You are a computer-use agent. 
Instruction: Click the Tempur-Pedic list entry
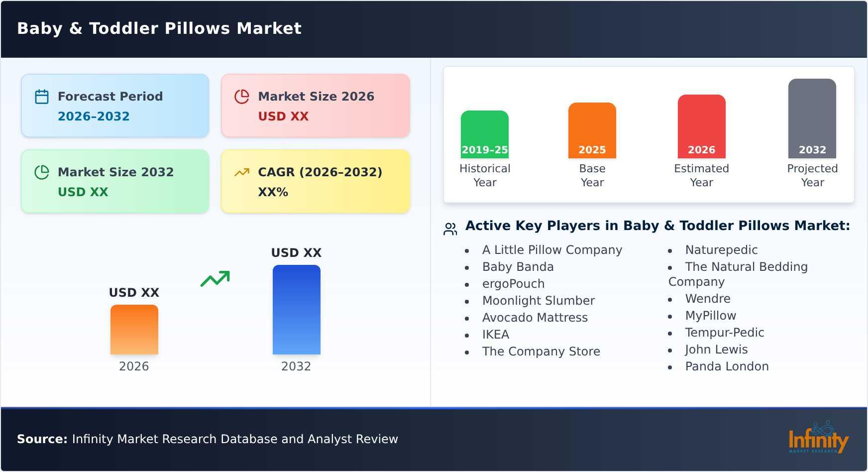point(725,333)
